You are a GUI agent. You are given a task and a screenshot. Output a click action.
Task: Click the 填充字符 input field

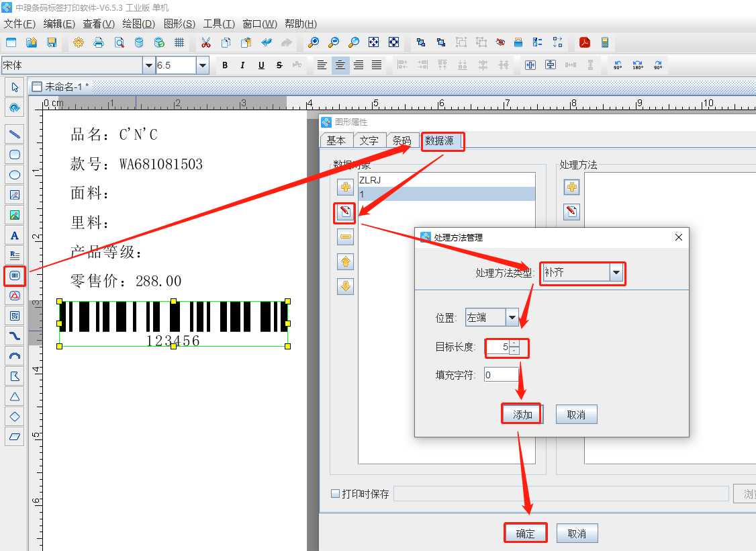click(x=500, y=375)
